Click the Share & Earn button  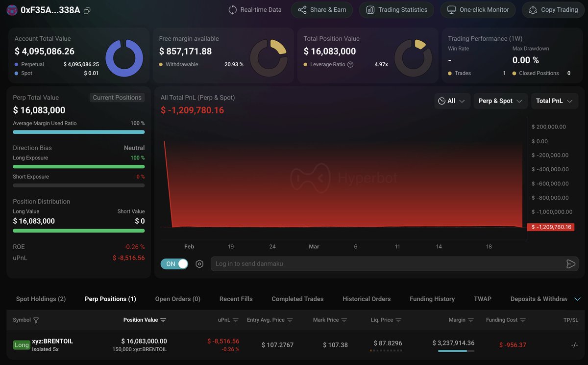click(x=322, y=10)
